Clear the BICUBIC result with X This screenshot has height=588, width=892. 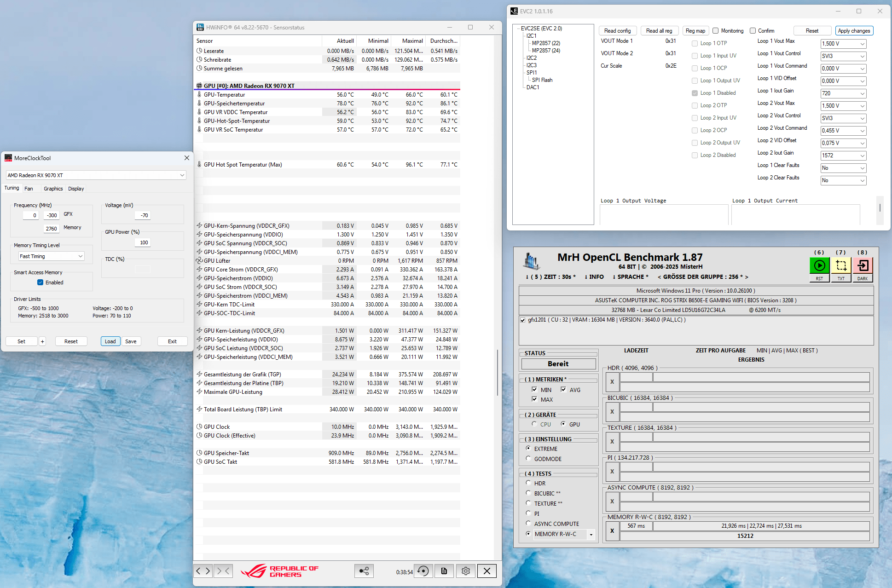pyautogui.click(x=612, y=412)
